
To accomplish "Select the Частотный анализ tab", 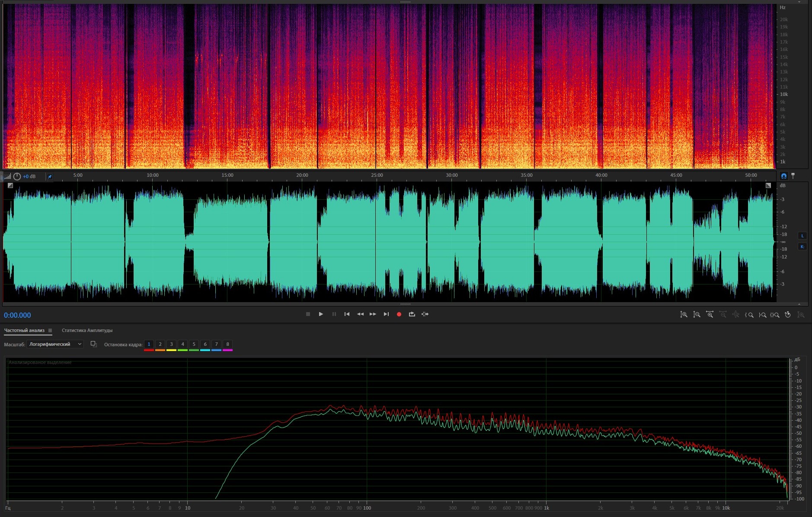I will point(24,331).
